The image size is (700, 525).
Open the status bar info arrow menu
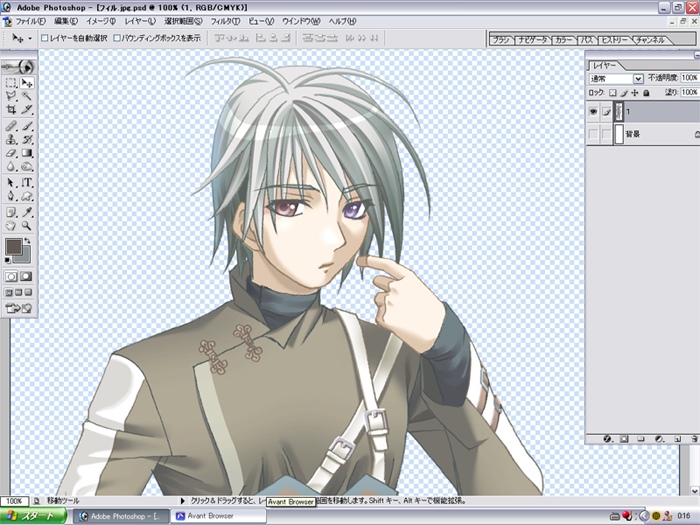point(182,501)
